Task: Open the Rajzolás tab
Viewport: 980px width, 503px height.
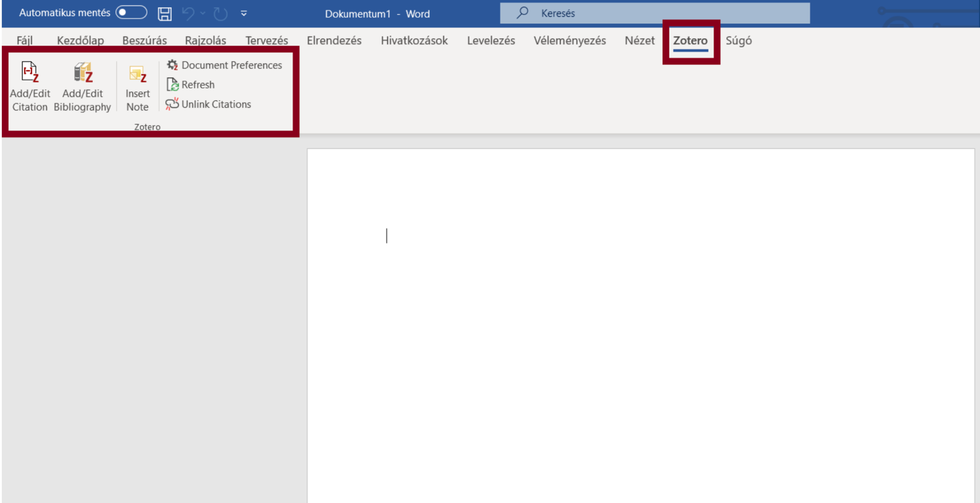Action: pyautogui.click(x=206, y=40)
